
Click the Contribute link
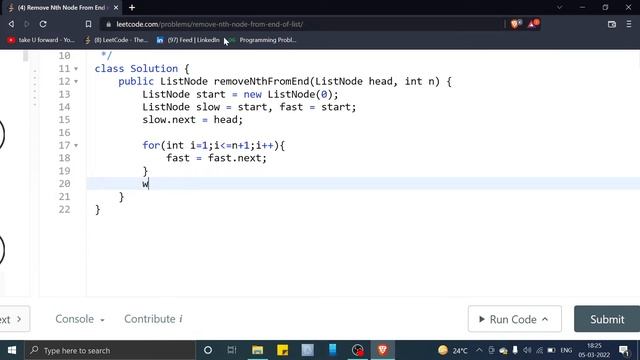153,319
